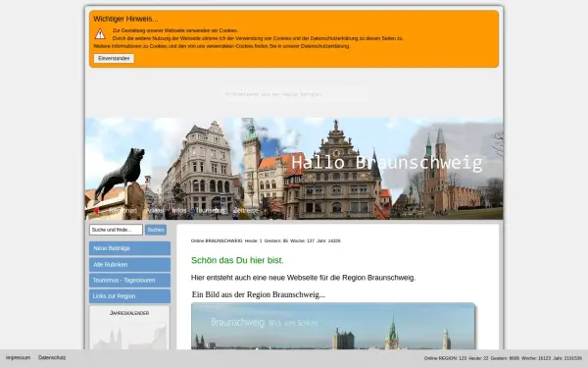Click the red arrow icon in the navigation menu

pos(96,211)
